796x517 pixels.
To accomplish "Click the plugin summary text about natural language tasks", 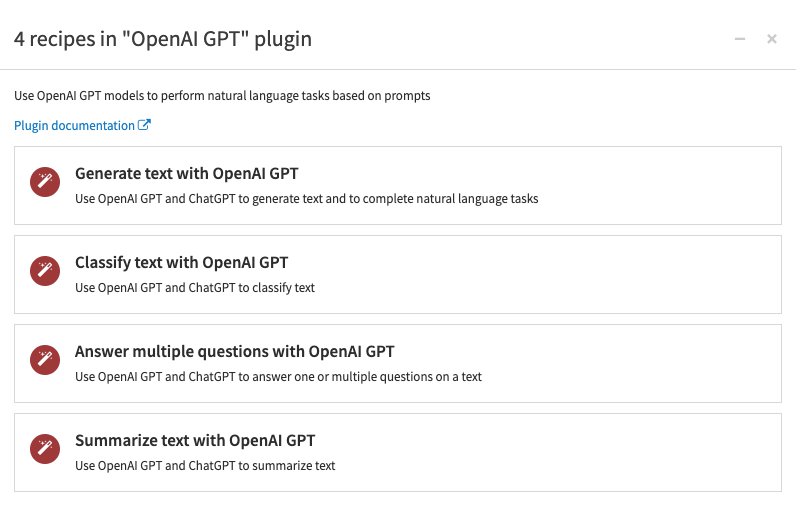I will click(x=222, y=97).
